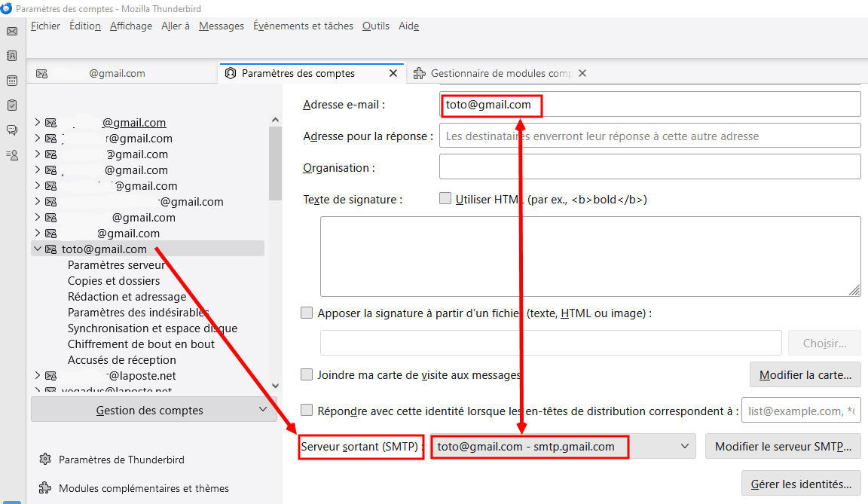Viewport: 868px width, 504px height.
Task: Open the Messages menu
Action: click(x=221, y=26)
